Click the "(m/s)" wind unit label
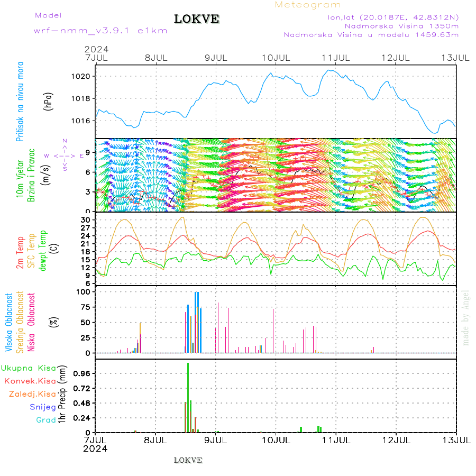 pyautogui.click(x=45, y=176)
